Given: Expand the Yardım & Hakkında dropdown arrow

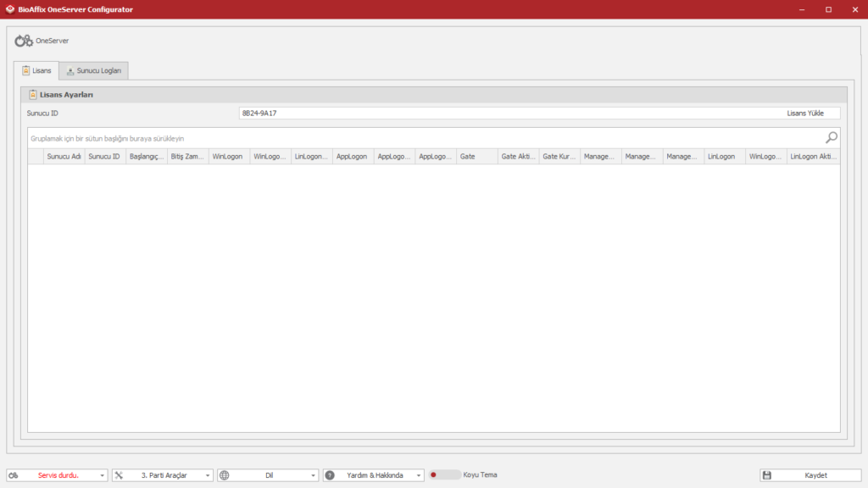Looking at the screenshot, I should [x=419, y=475].
